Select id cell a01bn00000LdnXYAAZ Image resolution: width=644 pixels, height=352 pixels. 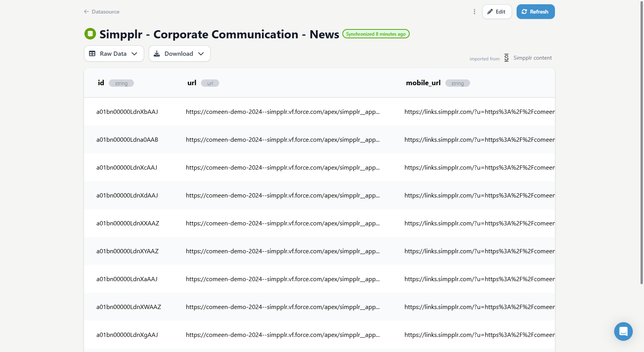tap(127, 251)
